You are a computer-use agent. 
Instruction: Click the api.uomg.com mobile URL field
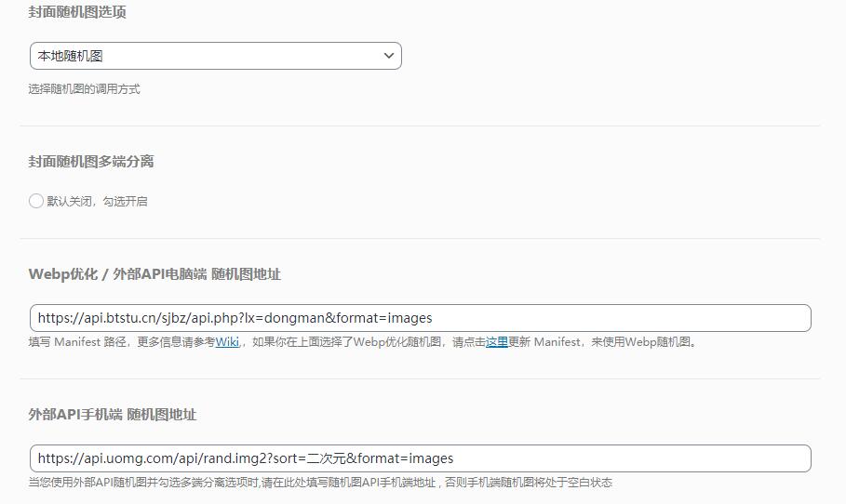click(x=421, y=458)
